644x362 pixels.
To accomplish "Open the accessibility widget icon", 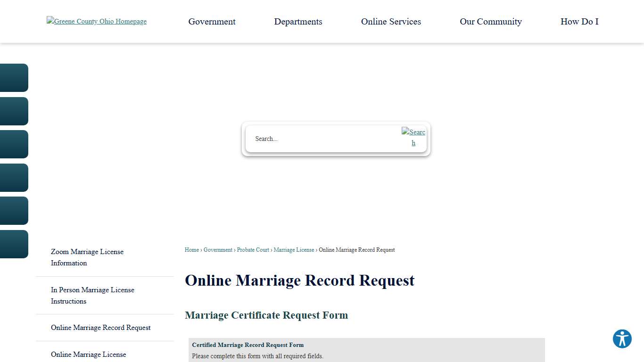I will pos(622,338).
